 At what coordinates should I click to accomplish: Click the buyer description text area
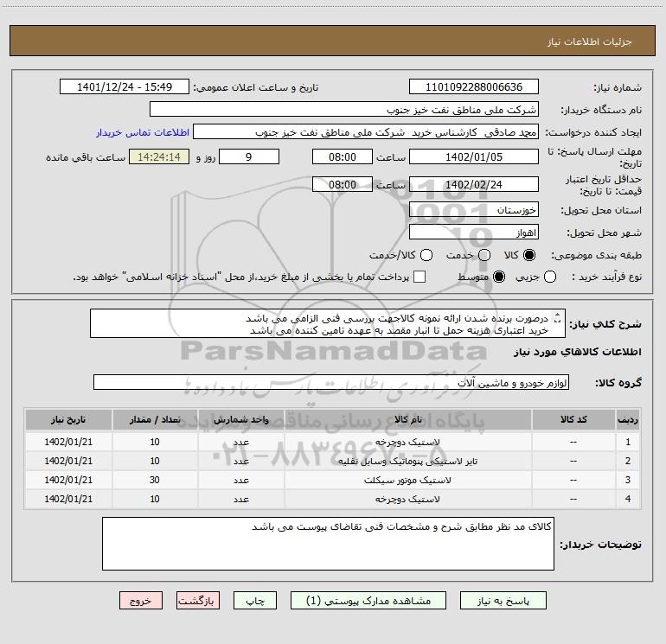[328, 544]
